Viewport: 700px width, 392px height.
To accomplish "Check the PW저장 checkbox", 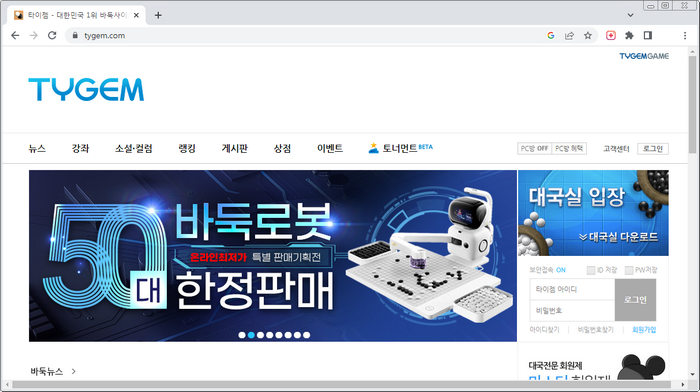I will [629, 270].
